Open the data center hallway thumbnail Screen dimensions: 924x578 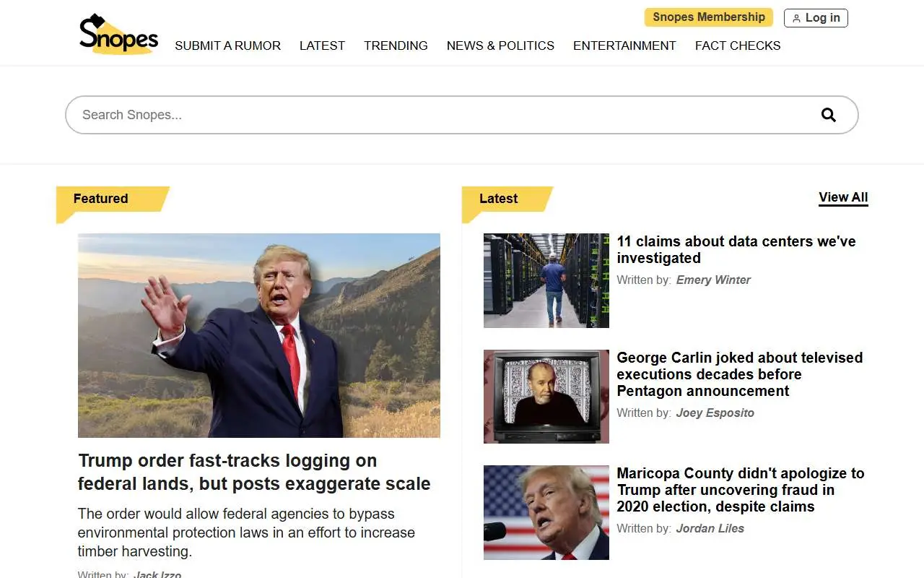pos(546,280)
